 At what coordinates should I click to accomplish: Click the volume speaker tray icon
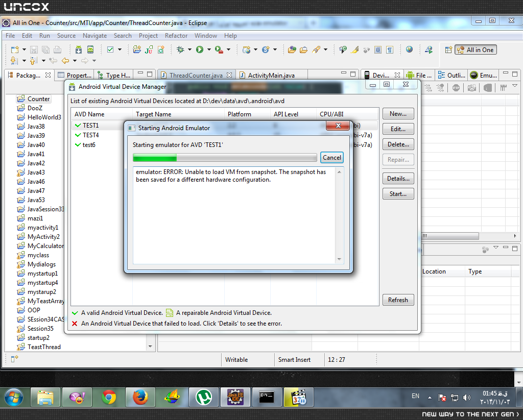467,398
